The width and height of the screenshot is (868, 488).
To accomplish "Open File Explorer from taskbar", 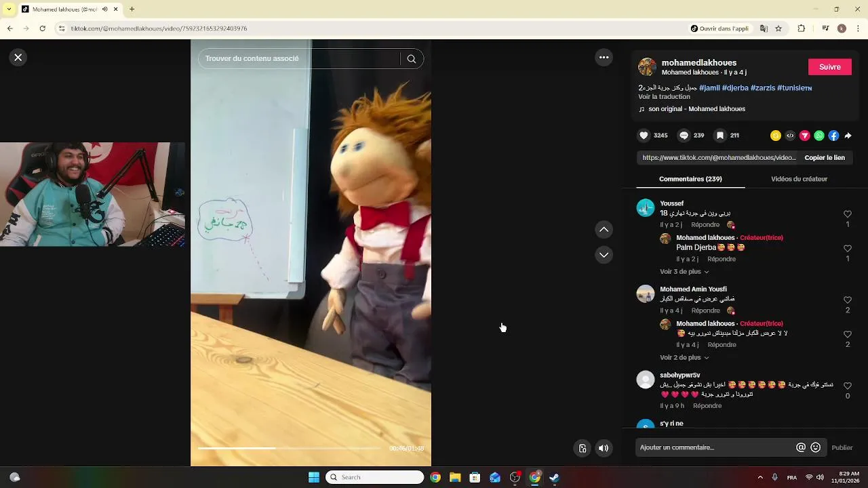I will pos(455,477).
